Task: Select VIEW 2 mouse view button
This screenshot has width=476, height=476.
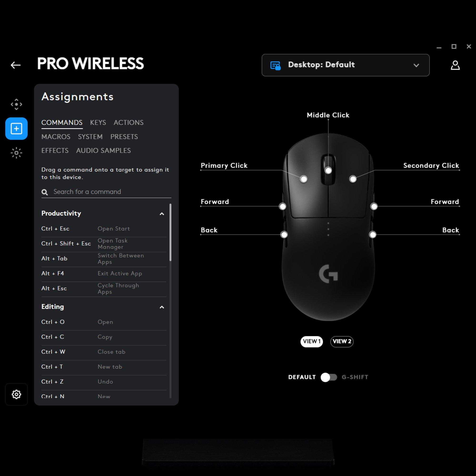Action: point(341,341)
